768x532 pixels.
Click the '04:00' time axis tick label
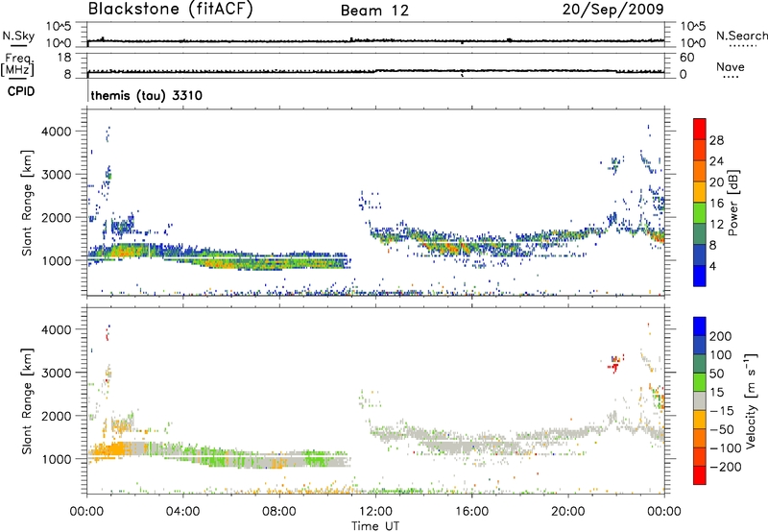[182, 512]
